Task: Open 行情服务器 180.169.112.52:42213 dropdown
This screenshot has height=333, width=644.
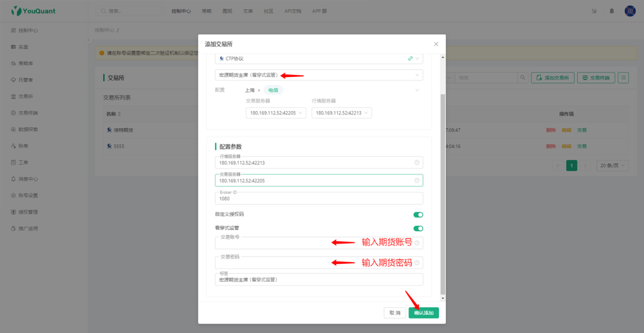Action: click(x=342, y=113)
